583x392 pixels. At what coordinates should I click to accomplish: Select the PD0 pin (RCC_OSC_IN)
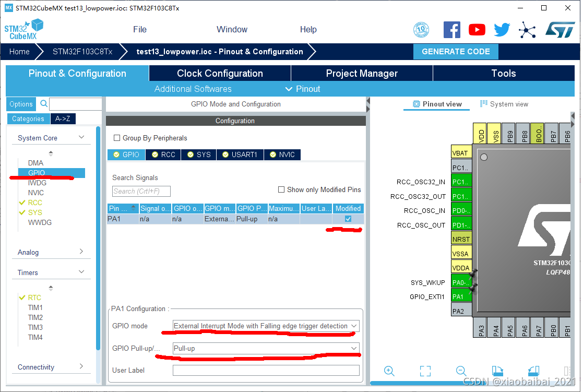pos(461,210)
